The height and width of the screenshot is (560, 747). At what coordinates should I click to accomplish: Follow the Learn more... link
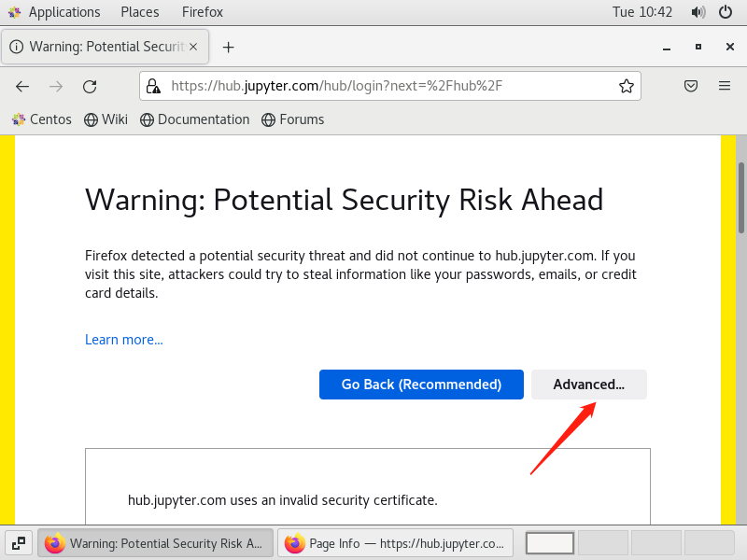tap(124, 340)
